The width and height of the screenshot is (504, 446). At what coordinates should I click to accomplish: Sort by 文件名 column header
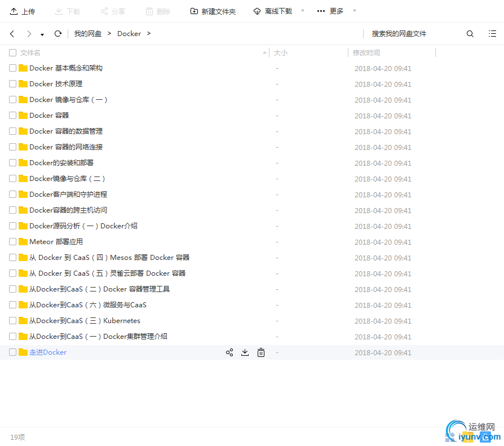(30, 53)
